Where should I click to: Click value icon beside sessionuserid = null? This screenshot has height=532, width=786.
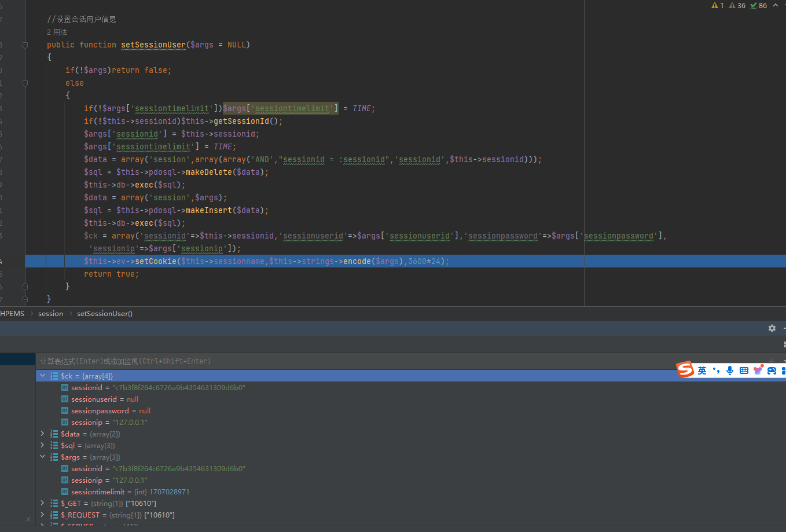point(65,399)
